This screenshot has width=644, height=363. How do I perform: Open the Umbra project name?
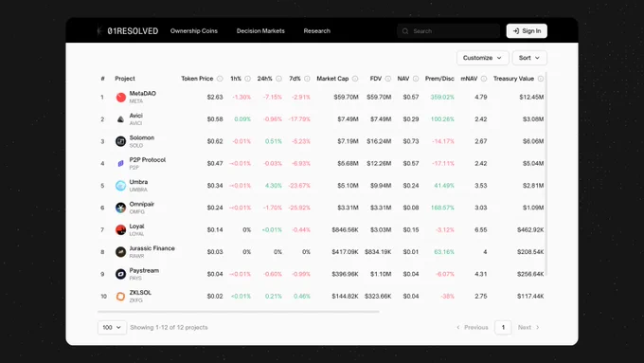click(138, 182)
